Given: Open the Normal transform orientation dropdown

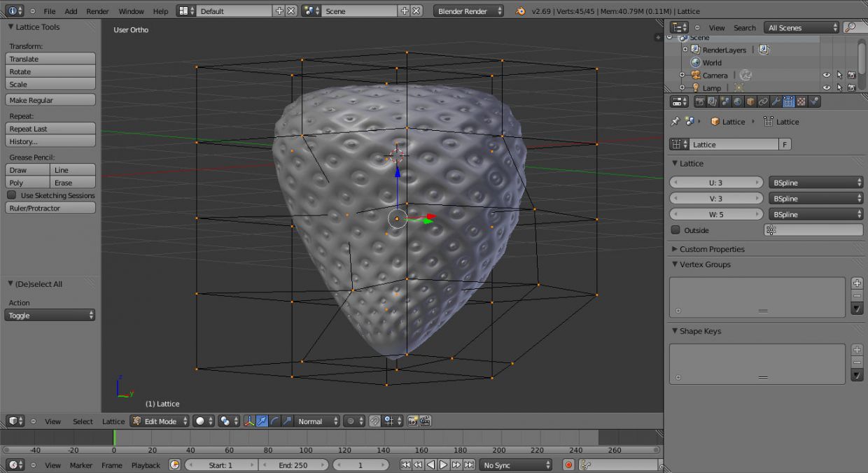Looking at the screenshot, I should click(317, 421).
